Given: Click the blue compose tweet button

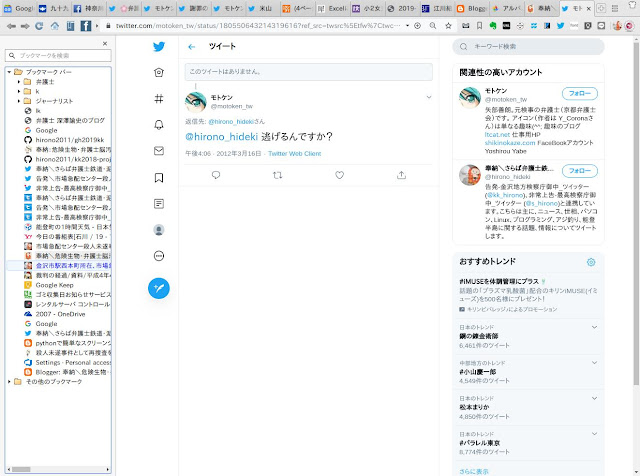Looking at the screenshot, I should pyautogui.click(x=159, y=288).
